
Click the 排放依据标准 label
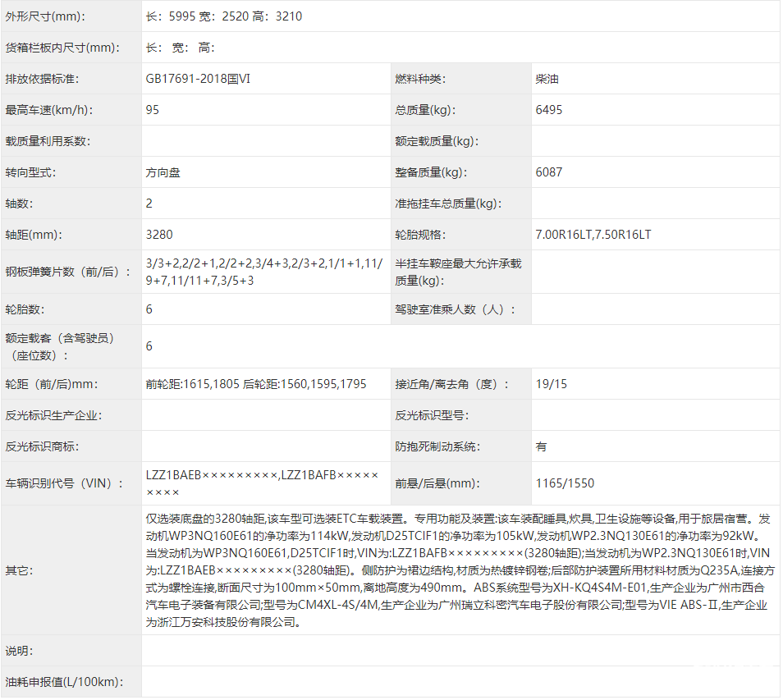(x=42, y=79)
